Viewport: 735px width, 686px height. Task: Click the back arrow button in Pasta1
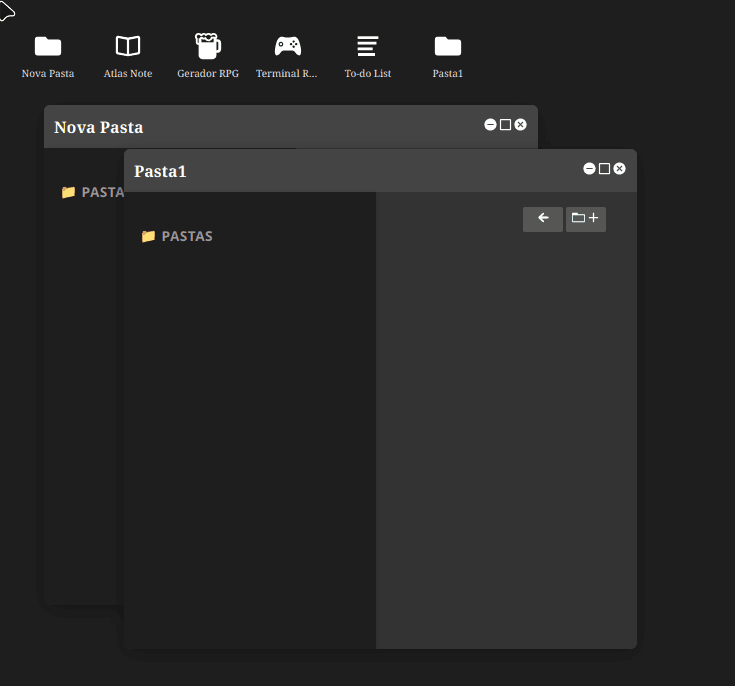(543, 218)
